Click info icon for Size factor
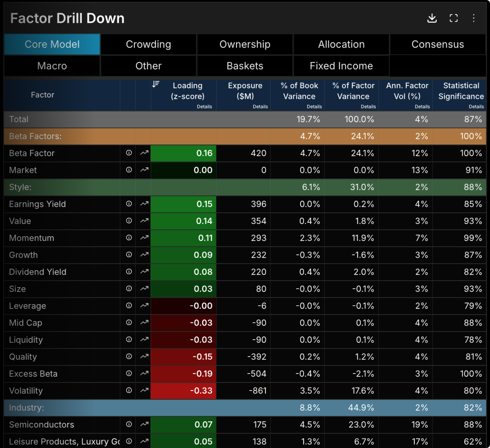Viewport: 490px width, 448px height. tap(129, 288)
